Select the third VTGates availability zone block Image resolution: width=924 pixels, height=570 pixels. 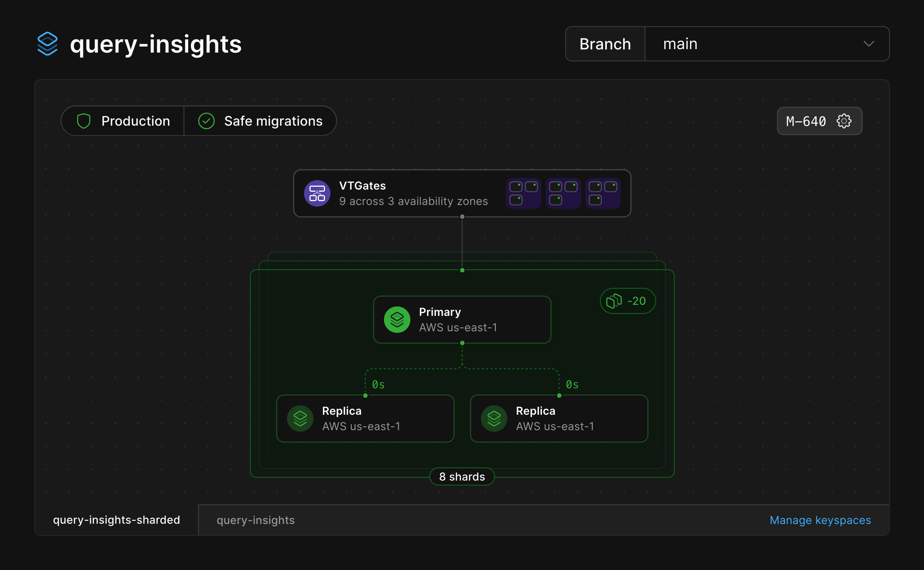[x=603, y=193]
